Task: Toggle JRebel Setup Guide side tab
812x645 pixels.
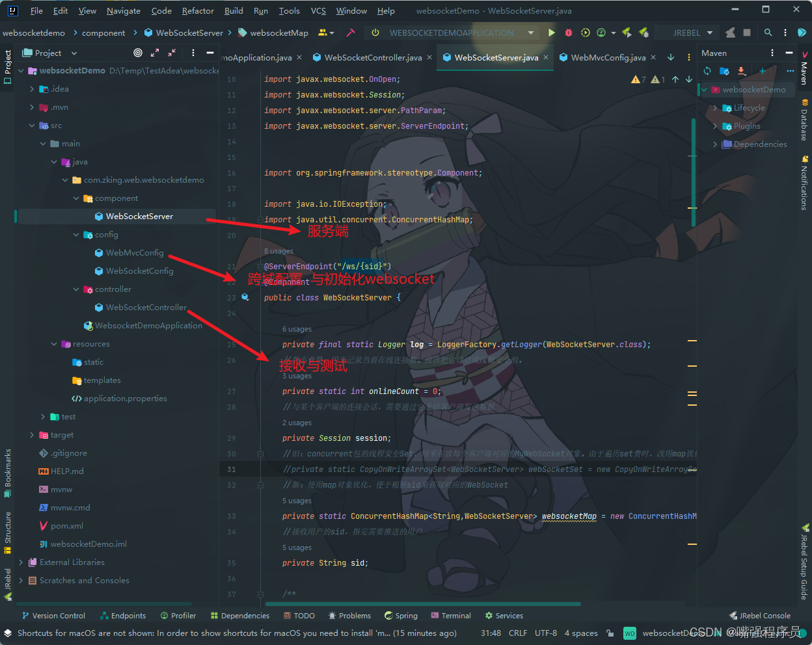Action: click(805, 562)
